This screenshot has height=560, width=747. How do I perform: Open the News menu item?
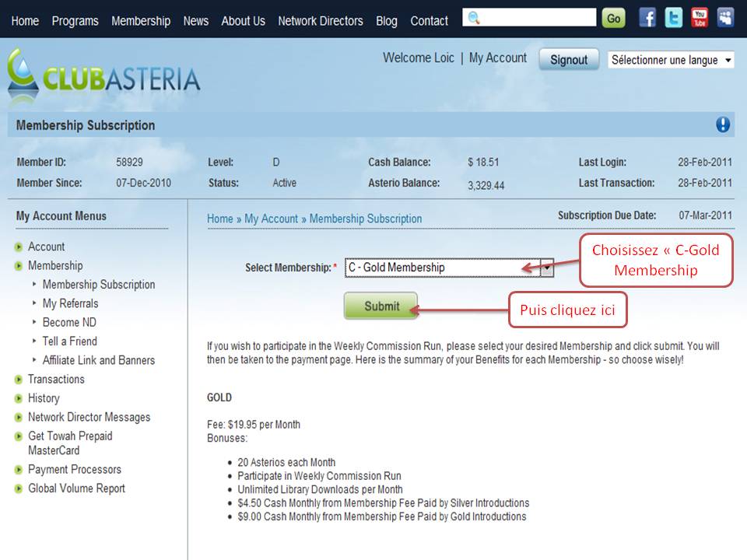(196, 21)
